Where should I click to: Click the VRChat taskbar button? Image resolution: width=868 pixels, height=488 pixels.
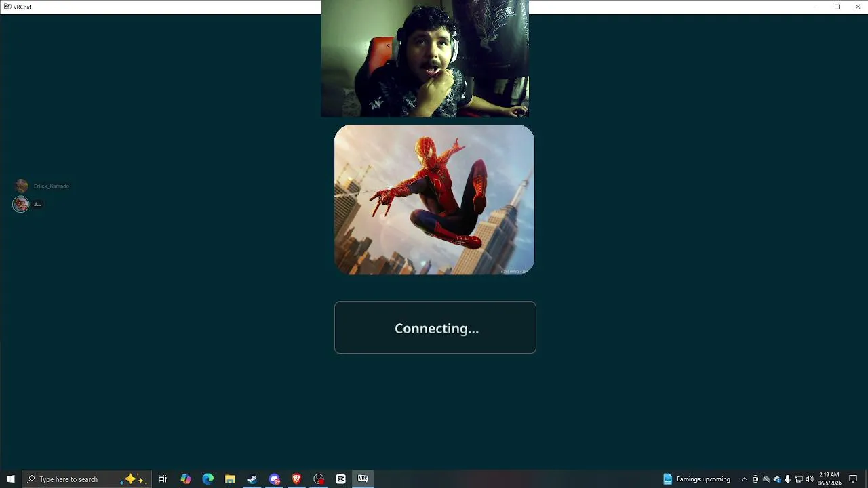click(x=363, y=479)
